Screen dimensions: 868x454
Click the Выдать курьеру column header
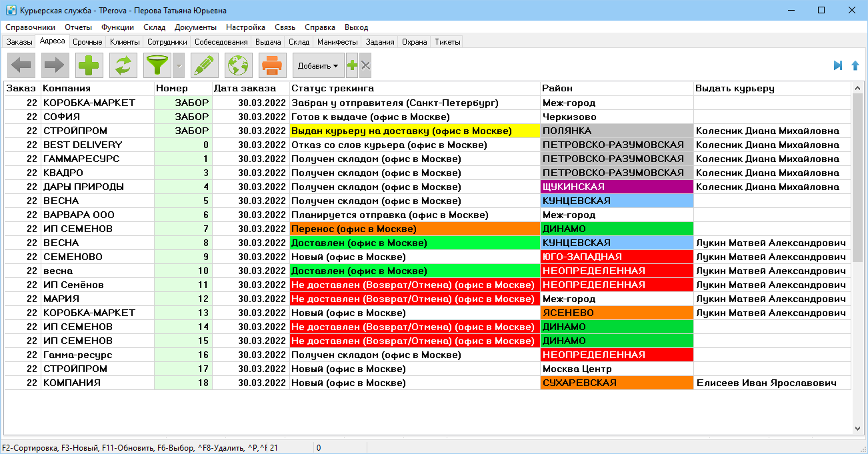[x=772, y=88]
